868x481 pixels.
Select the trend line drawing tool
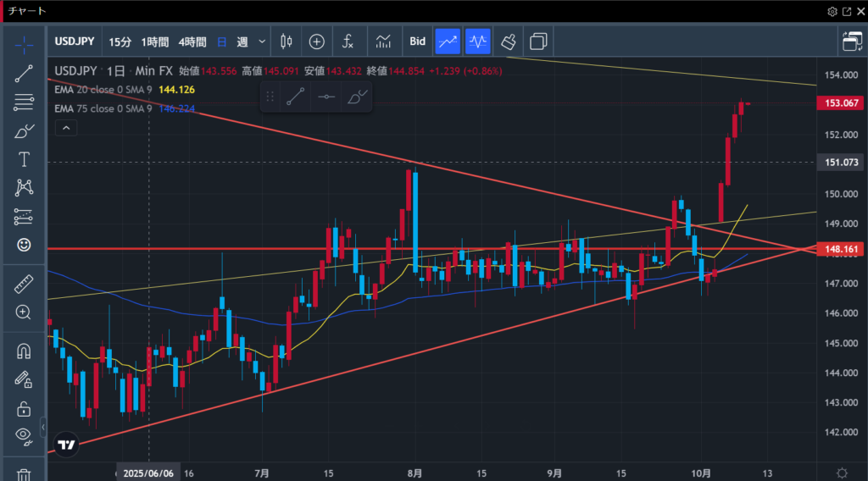24,73
